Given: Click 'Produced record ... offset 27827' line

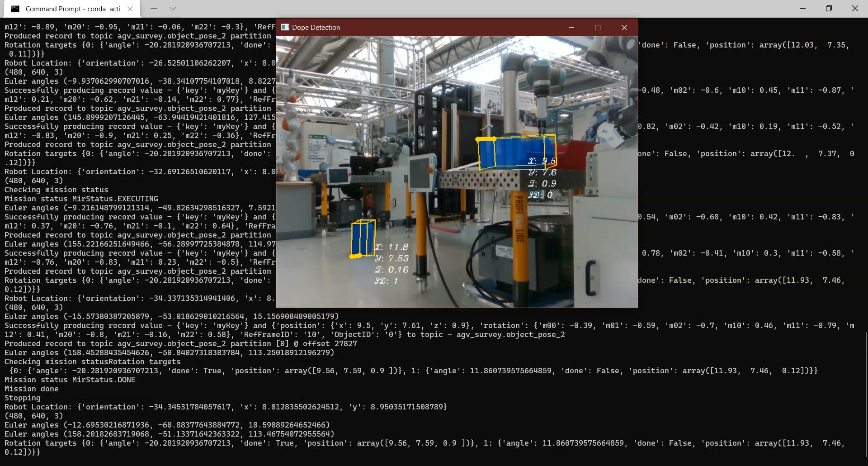Looking at the screenshot, I should pyautogui.click(x=181, y=343).
